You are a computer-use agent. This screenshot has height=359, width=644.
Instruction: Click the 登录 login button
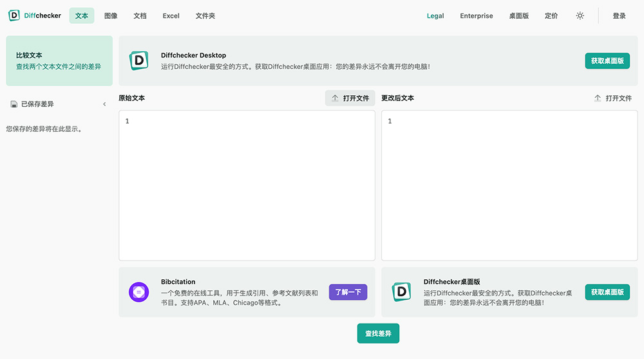click(x=619, y=15)
